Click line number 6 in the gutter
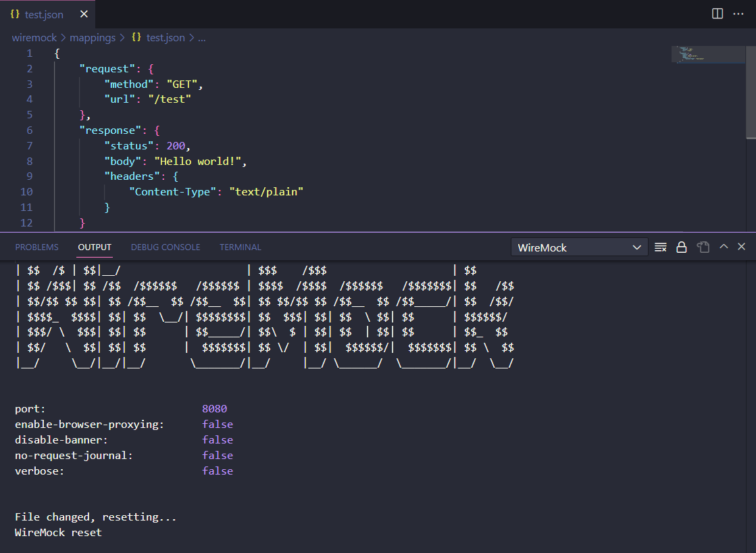Image resolution: width=756 pixels, height=553 pixels. (30, 130)
